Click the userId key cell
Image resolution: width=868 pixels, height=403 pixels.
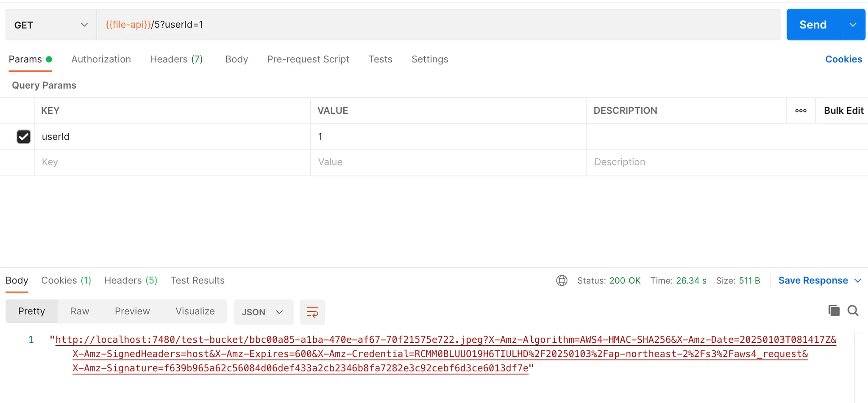[x=172, y=137]
